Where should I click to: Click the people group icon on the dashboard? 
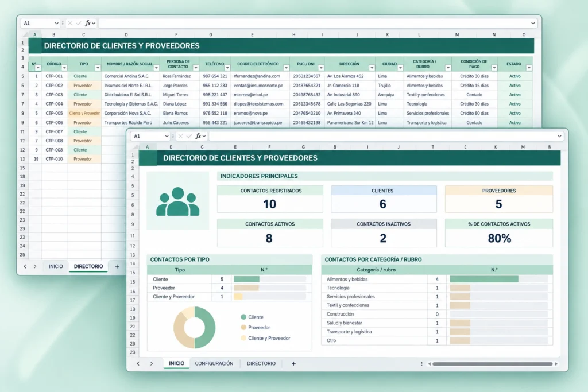click(x=178, y=201)
